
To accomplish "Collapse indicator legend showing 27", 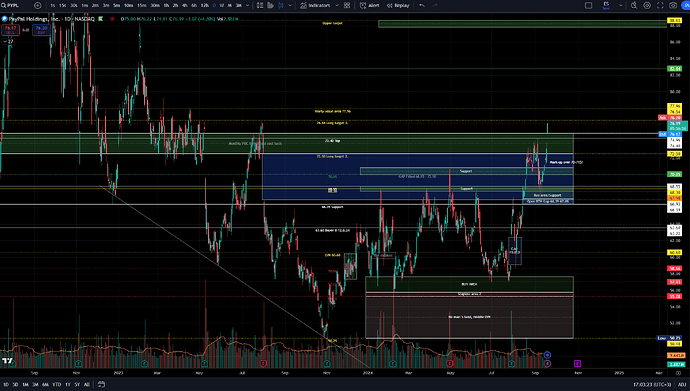I will [x=8, y=41].
